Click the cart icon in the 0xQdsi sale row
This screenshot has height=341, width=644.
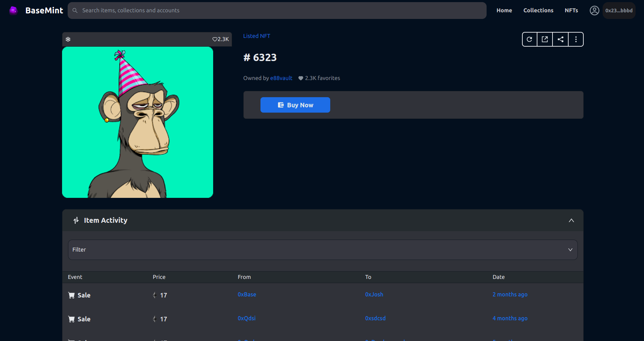[x=72, y=319]
